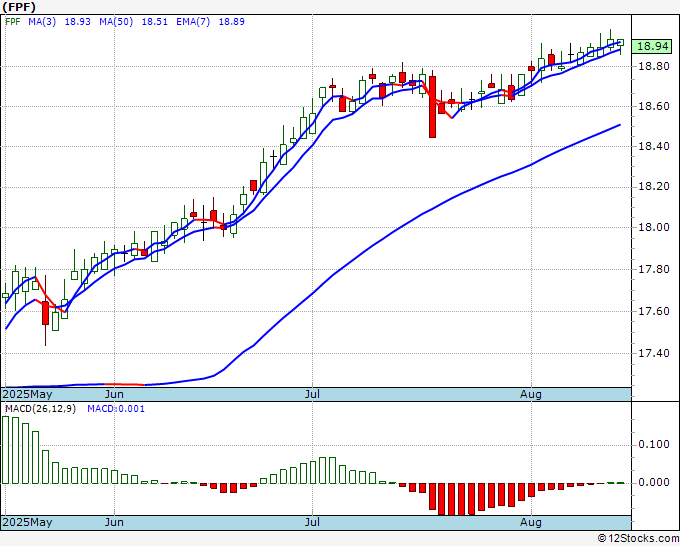Screen dimensions: 680x546
Task: Click the 18.20 price axis label
Action: [x=654, y=186]
